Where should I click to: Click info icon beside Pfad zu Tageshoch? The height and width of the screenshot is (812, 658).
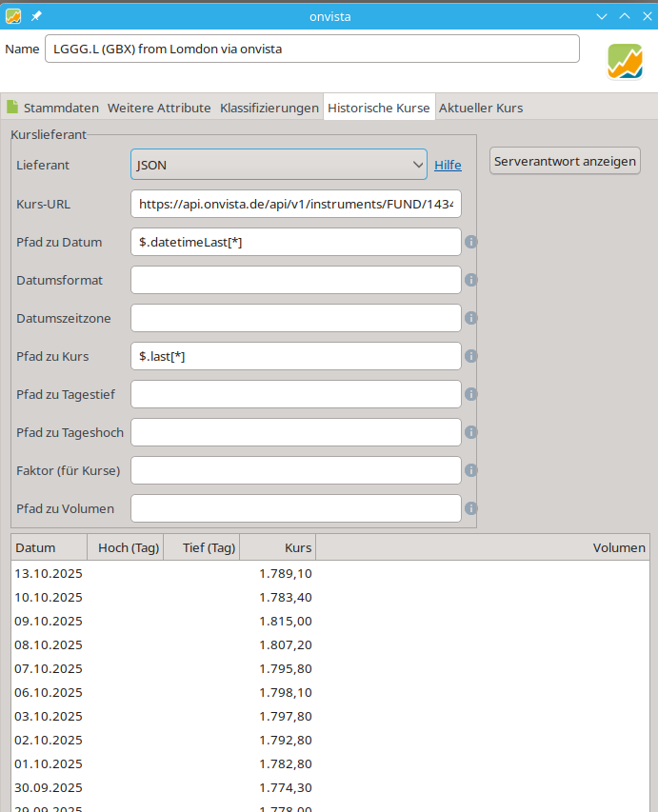tap(470, 432)
